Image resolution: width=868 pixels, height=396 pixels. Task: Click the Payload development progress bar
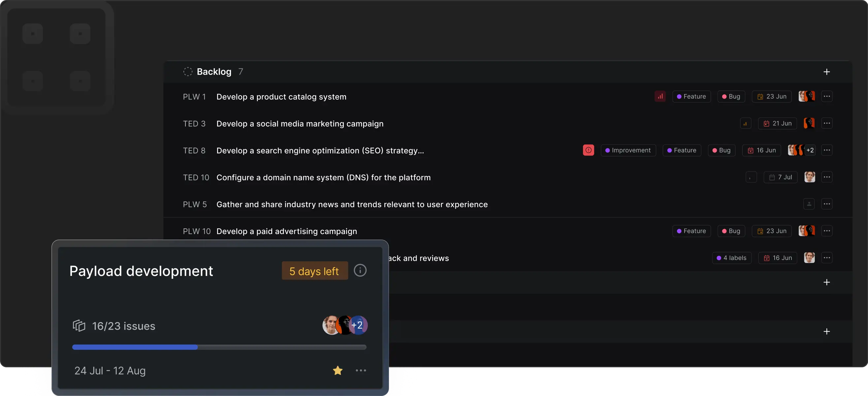219,347
